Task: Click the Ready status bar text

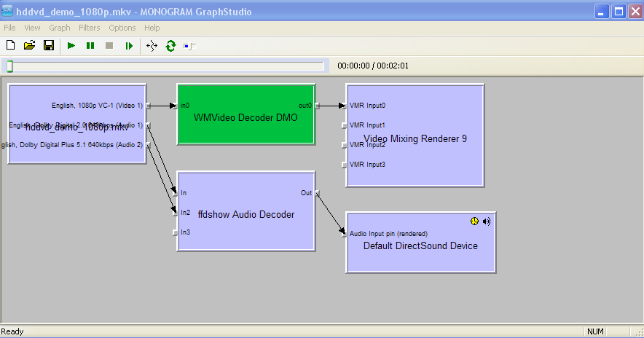Action: tap(12, 331)
